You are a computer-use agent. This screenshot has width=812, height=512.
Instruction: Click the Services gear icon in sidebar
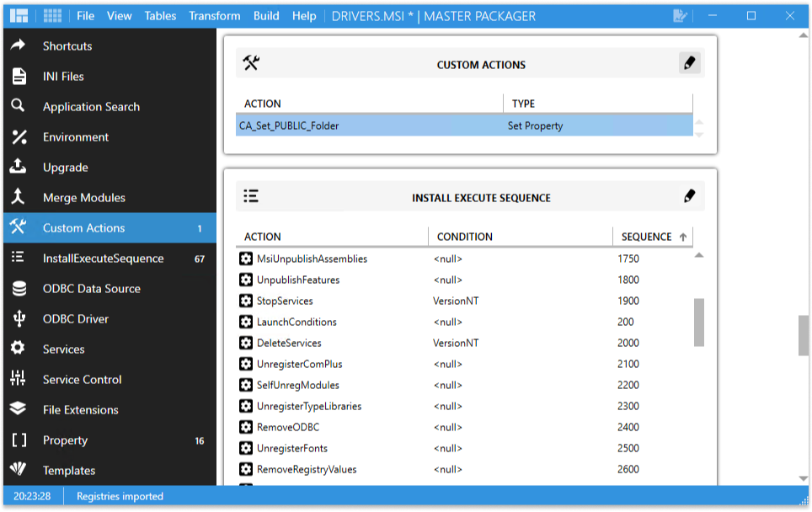pos(19,348)
